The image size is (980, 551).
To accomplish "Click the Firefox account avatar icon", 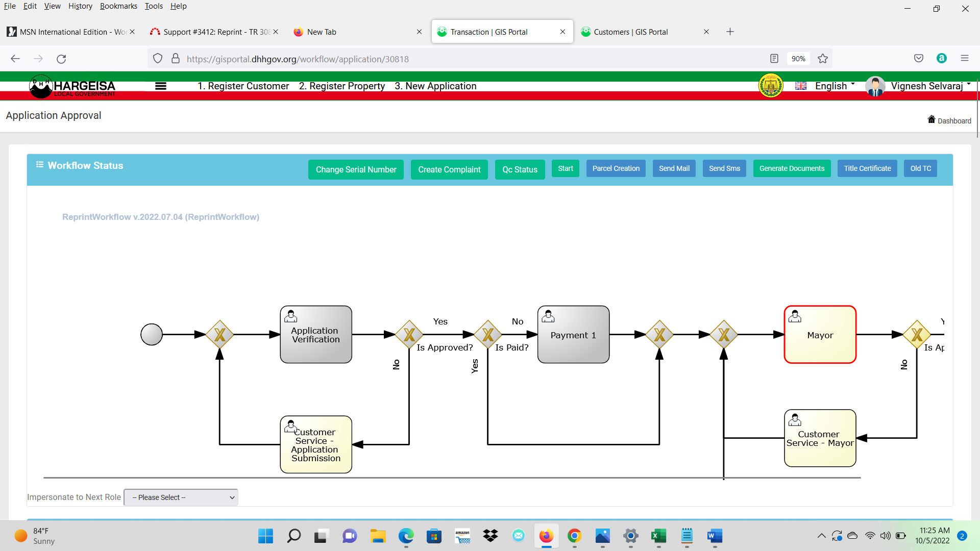I will 942,58.
